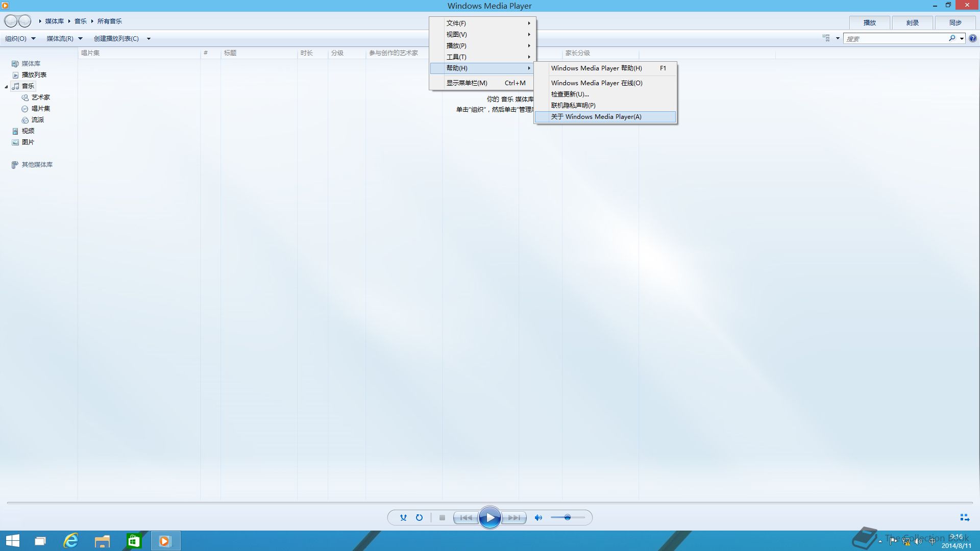Click the Next track button

pyautogui.click(x=514, y=517)
